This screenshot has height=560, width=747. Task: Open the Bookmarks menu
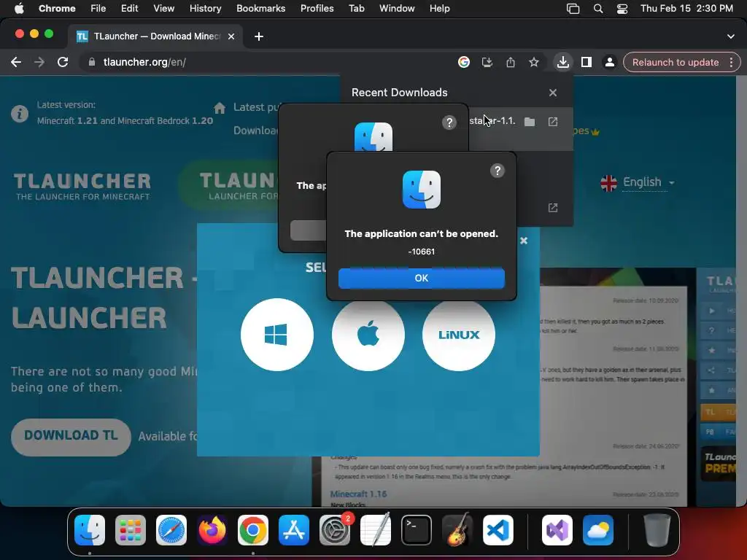(x=260, y=9)
